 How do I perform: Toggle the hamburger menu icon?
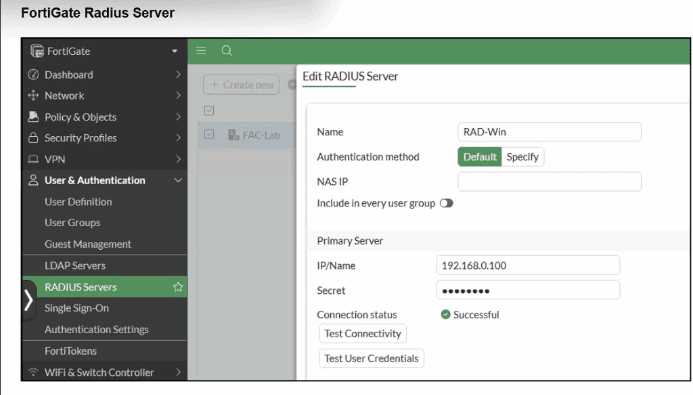pos(201,50)
